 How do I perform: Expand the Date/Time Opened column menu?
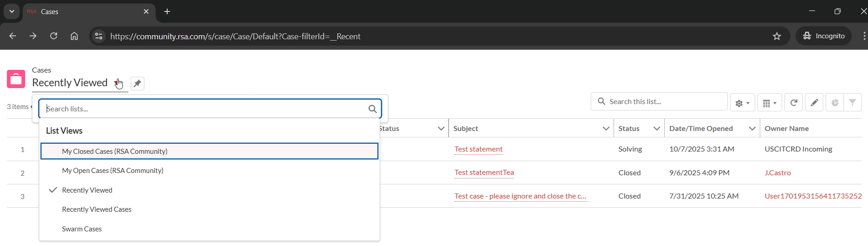click(x=752, y=129)
